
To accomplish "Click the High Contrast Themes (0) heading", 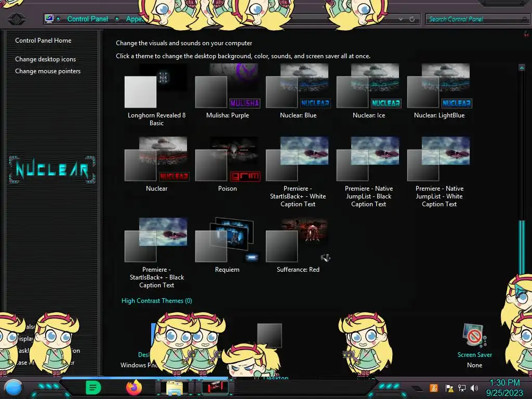I will coord(157,301).
